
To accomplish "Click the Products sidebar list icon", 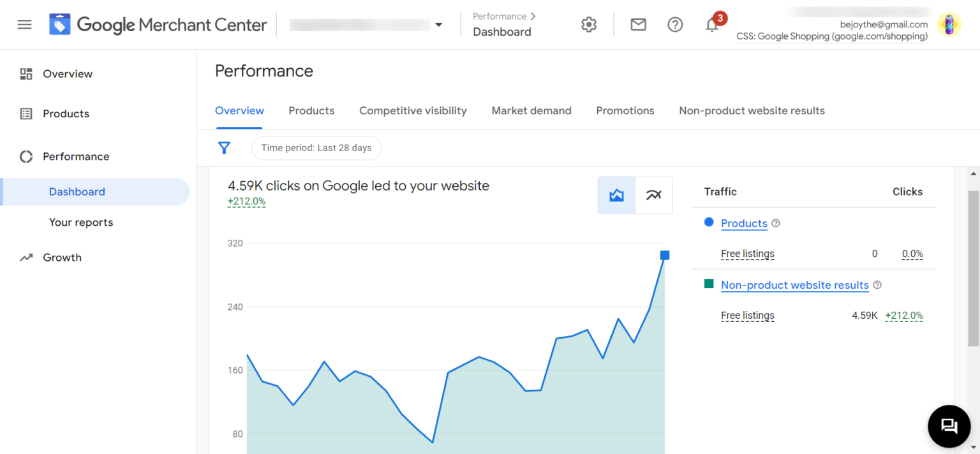I will point(26,113).
